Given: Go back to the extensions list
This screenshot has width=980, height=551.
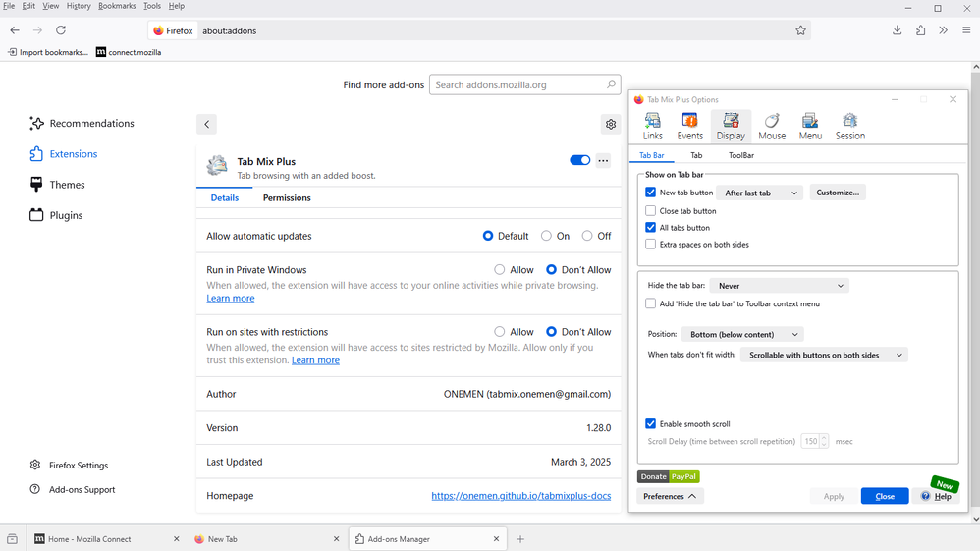Looking at the screenshot, I should 207,124.
